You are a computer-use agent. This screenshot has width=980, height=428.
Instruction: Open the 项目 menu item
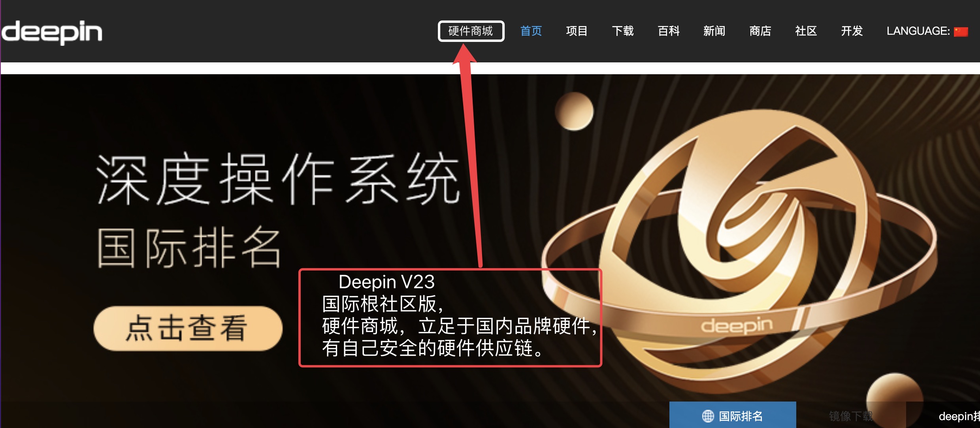[x=577, y=31]
